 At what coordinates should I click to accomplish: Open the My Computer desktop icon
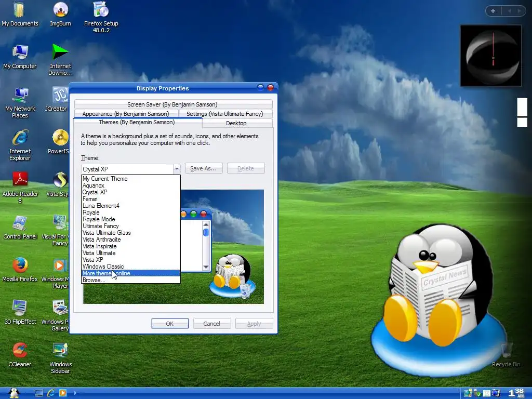pyautogui.click(x=20, y=56)
